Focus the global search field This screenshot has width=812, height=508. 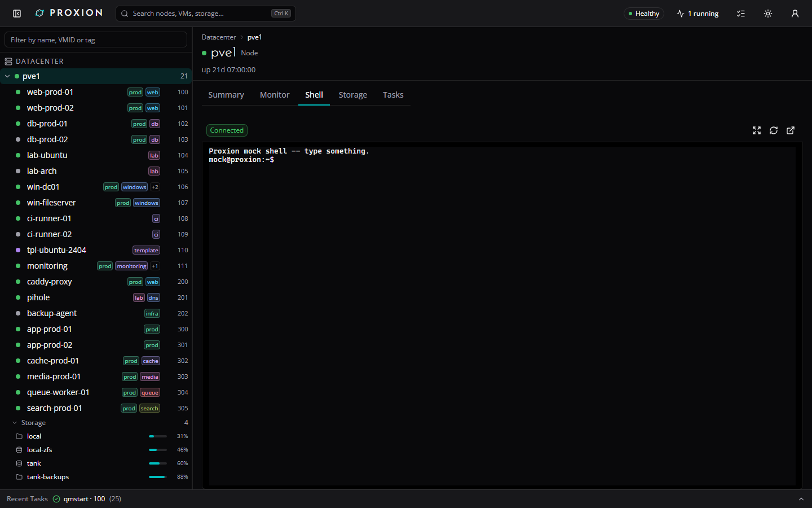(206, 14)
